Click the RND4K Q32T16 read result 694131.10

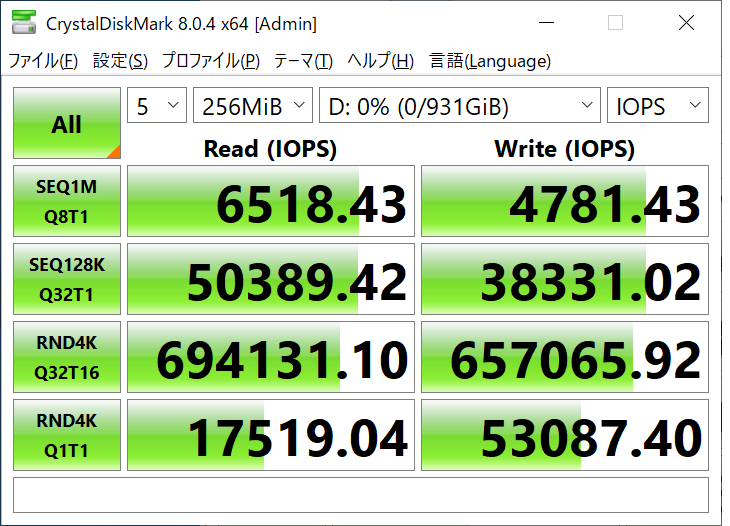pyautogui.click(x=271, y=357)
